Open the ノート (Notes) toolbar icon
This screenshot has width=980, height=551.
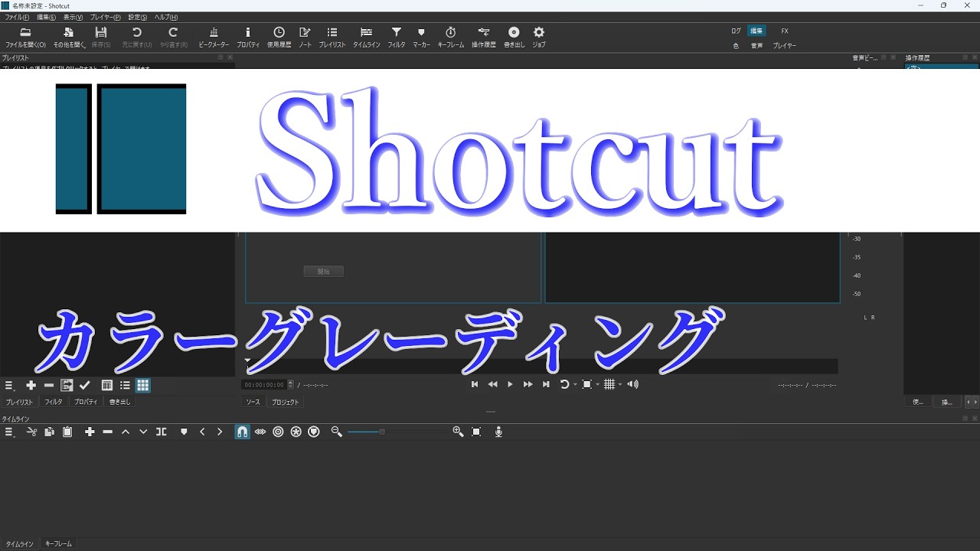pyautogui.click(x=305, y=32)
